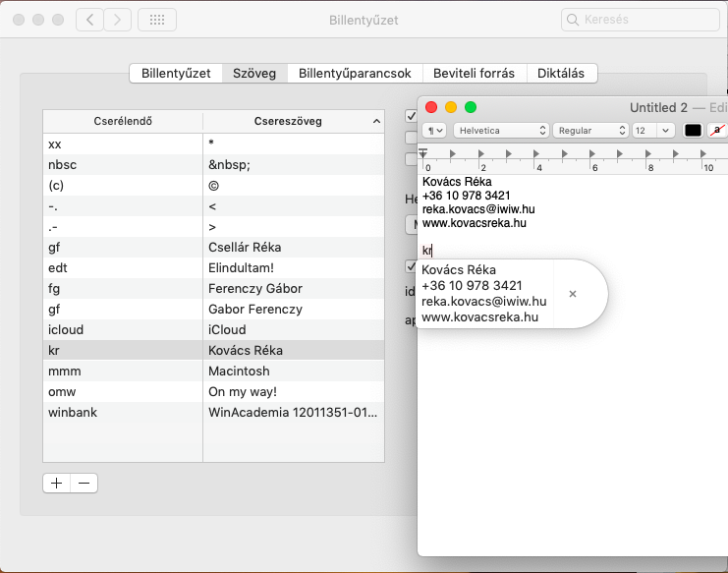Select the iCloud replacement cell
The height and width of the screenshot is (573, 728).
pos(294,329)
